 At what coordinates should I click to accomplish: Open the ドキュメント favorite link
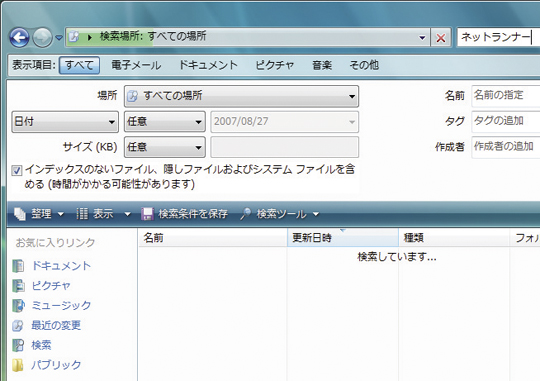pos(61,266)
